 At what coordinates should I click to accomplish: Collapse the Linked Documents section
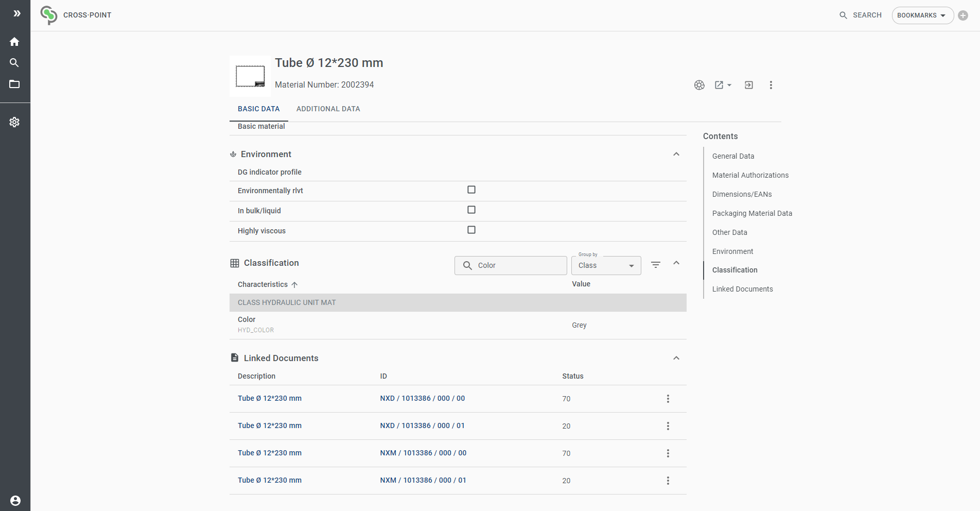pyautogui.click(x=676, y=358)
